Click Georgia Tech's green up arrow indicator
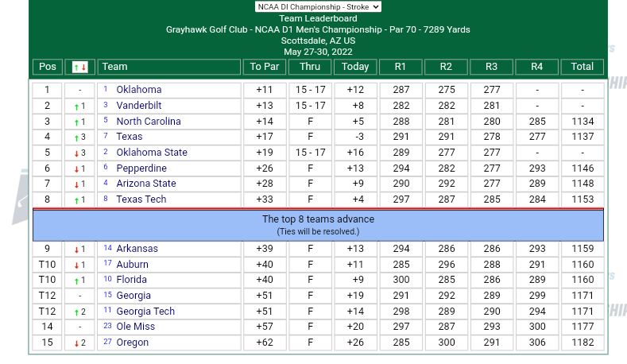 [x=75, y=312]
